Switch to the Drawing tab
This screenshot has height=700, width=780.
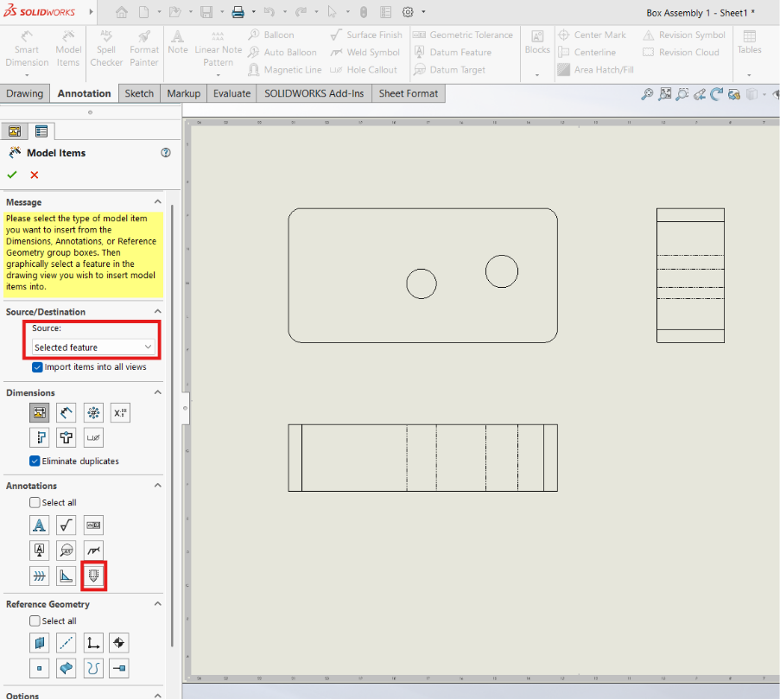pyautogui.click(x=24, y=93)
